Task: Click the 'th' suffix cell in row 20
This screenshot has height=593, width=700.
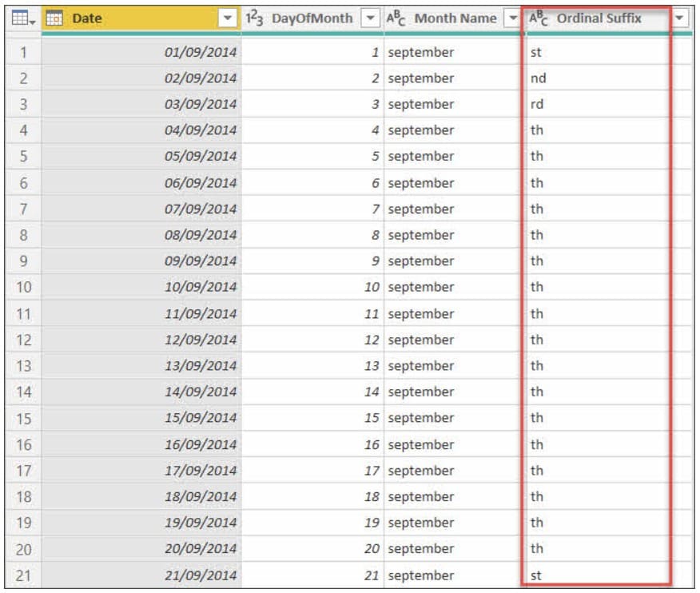Action: (608, 549)
